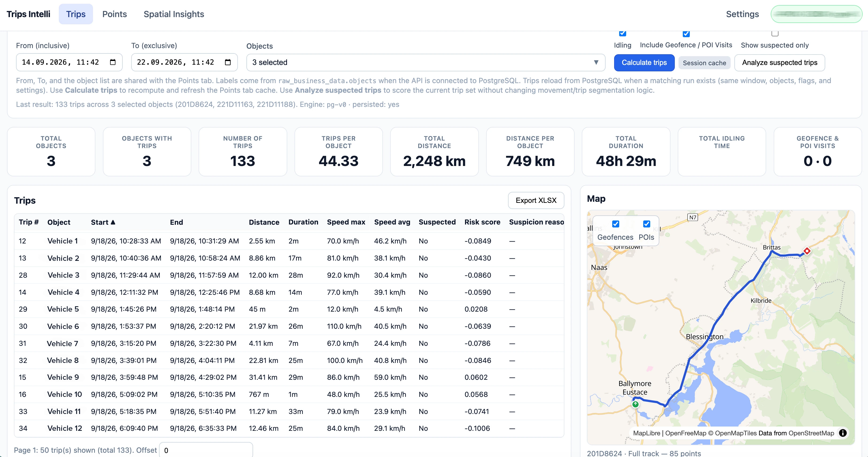
Task: Select the Vehicle 7 trip row
Action: point(289,343)
